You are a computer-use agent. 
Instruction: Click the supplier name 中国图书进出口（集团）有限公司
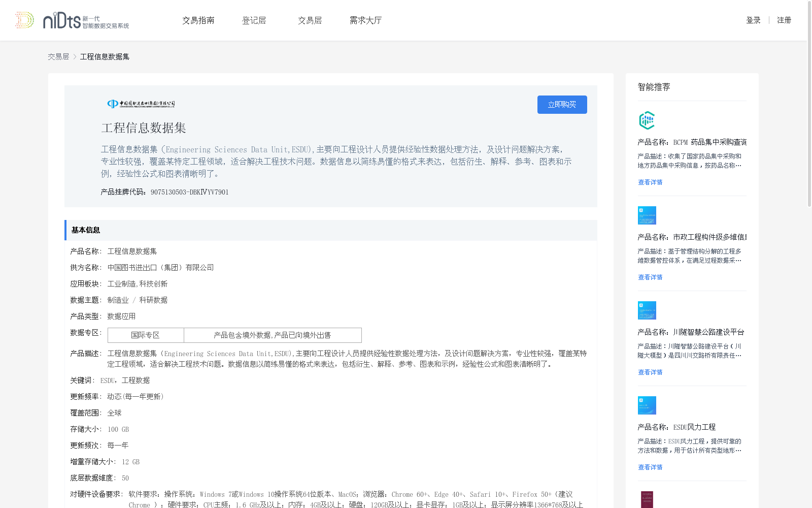tap(160, 268)
